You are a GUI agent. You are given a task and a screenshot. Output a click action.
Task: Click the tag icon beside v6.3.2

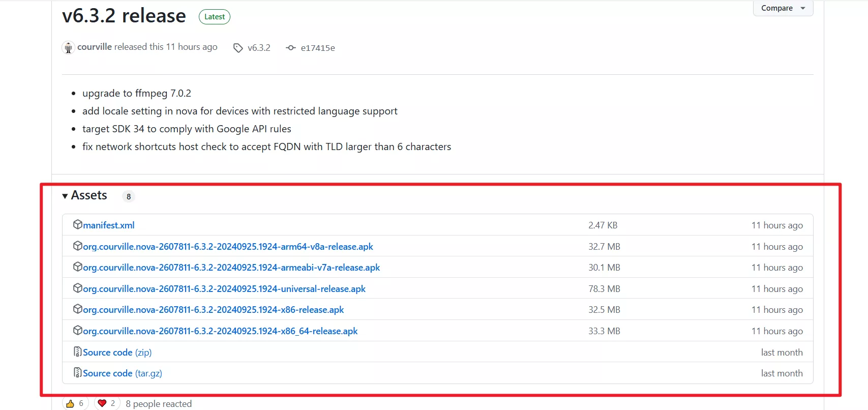pos(238,48)
